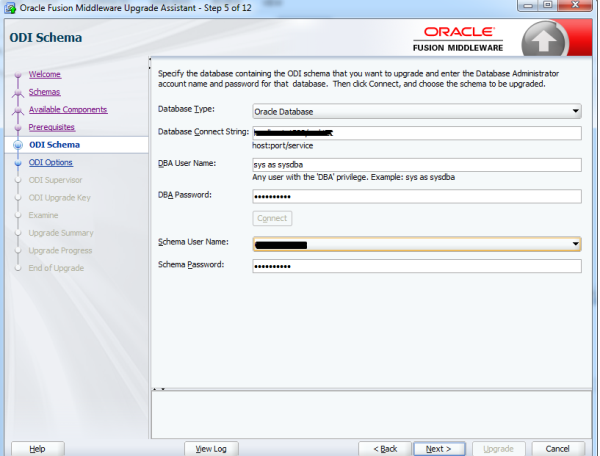Click the Database Connect String field
The height and width of the screenshot is (456, 600).
tap(417, 133)
